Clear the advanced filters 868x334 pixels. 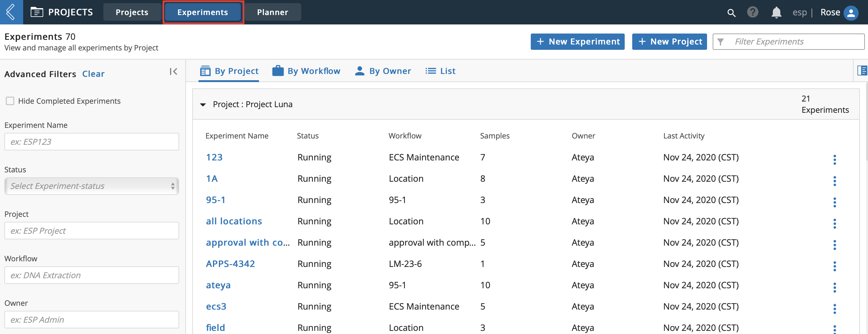pos(93,74)
